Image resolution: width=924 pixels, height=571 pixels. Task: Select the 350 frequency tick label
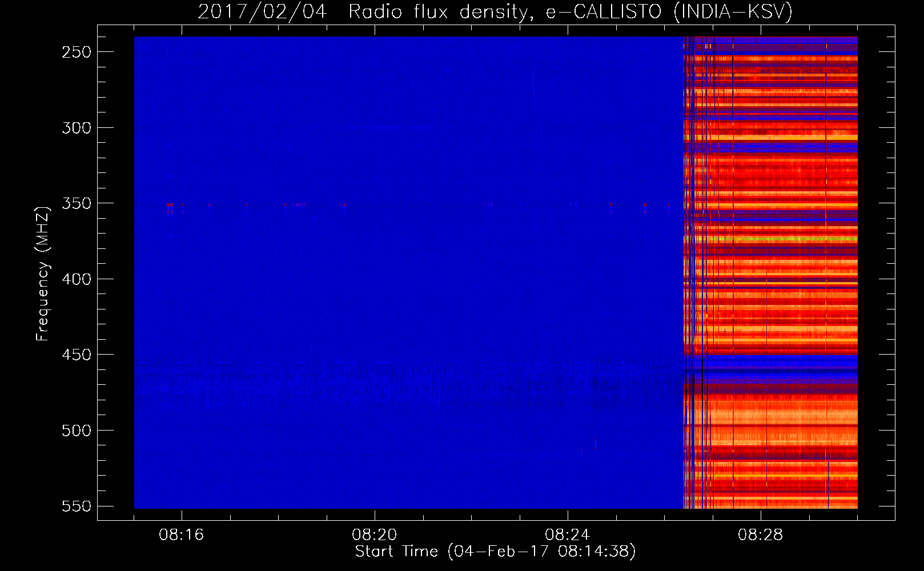click(77, 203)
